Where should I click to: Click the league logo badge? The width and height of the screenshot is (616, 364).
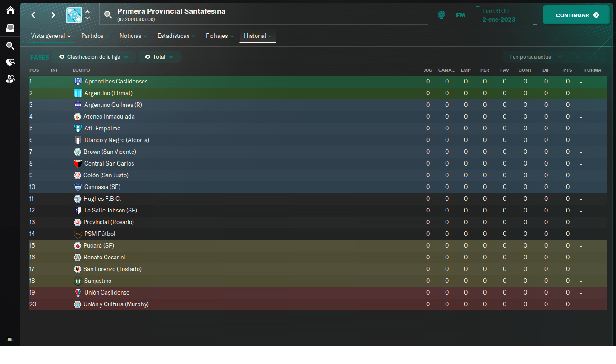(74, 15)
